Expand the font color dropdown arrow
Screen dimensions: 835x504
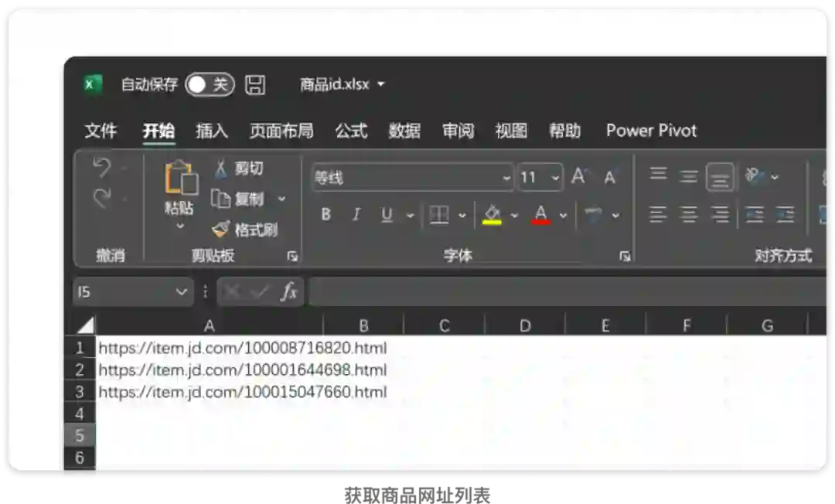(x=563, y=216)
